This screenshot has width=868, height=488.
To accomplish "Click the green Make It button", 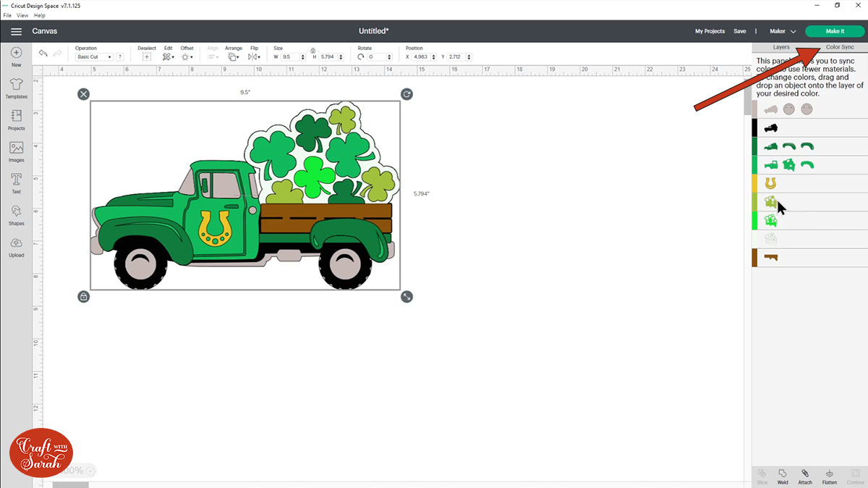I will pyautogui.click(x=834, y=31).
